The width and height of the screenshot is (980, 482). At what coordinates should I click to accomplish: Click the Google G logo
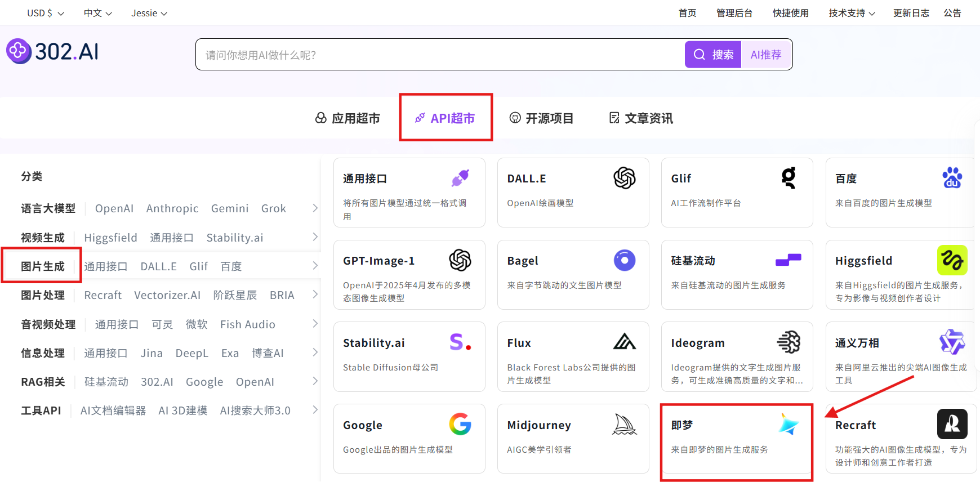coord(460,424)
